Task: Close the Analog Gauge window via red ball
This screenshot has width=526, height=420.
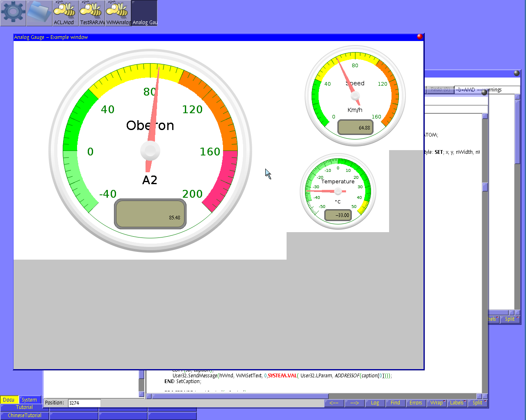Action: pos(420,37)
